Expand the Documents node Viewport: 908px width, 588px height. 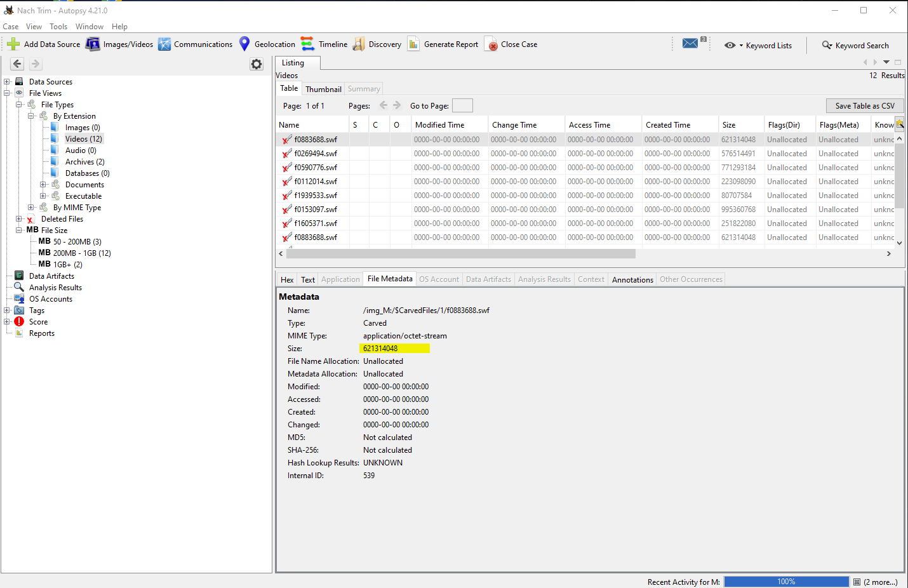[x=43, y=184]
